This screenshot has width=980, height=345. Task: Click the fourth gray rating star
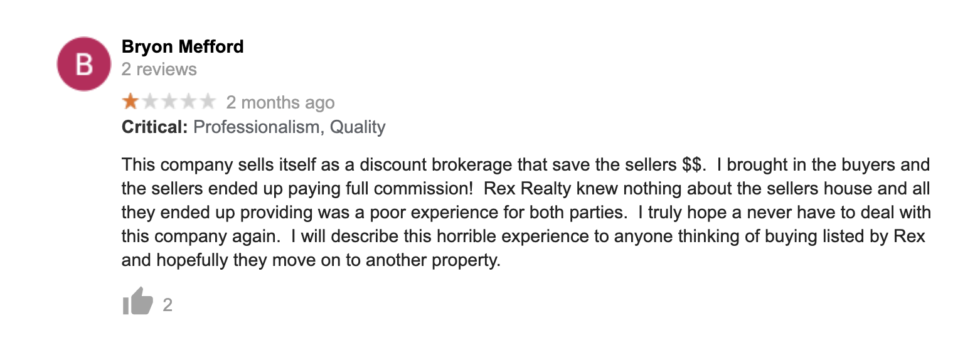click(188, 102)
